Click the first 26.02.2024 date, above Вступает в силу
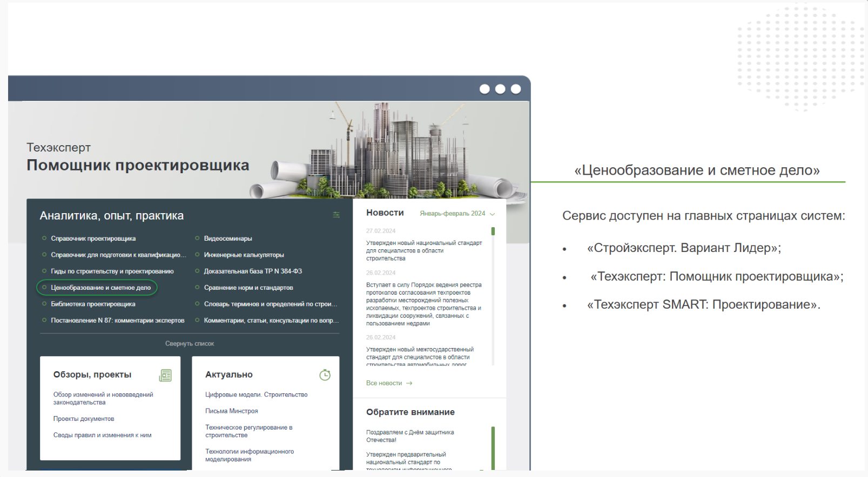 [x=381, y=273]
